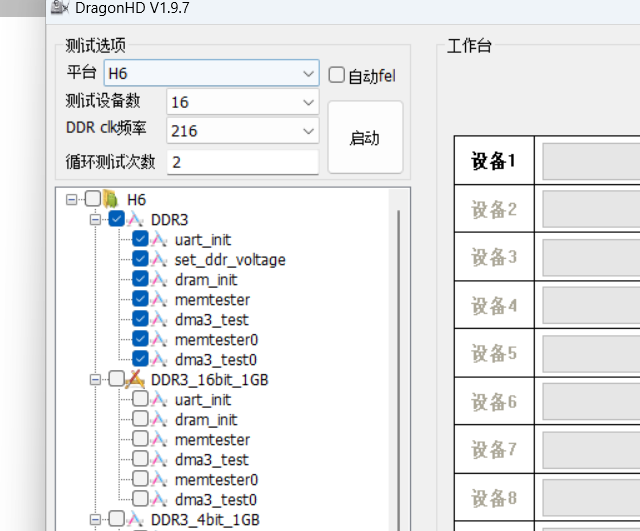The image size is (640, 531).
Task: Collapse the H6 root tree node
Action: click(x=71, y=200)
